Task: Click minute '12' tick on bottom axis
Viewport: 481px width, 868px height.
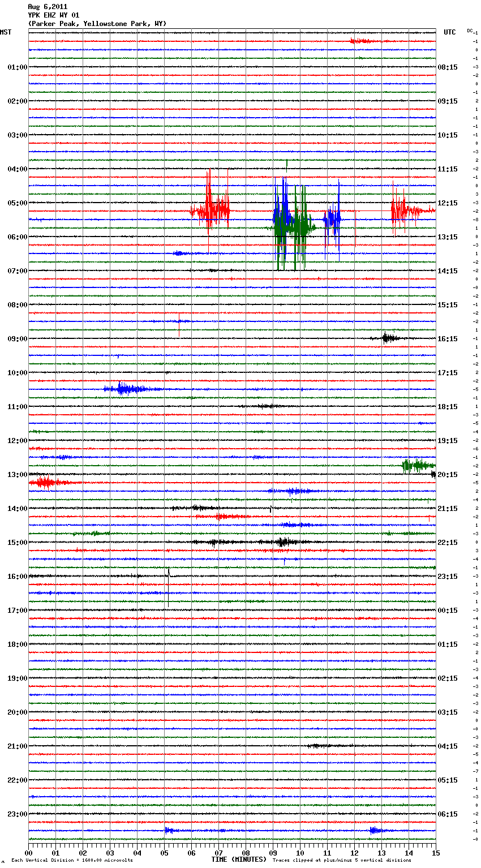Action: tap(354, 853)
